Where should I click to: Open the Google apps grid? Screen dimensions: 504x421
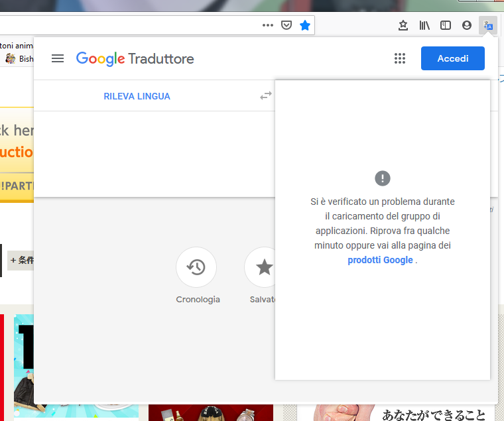(399, 58)
